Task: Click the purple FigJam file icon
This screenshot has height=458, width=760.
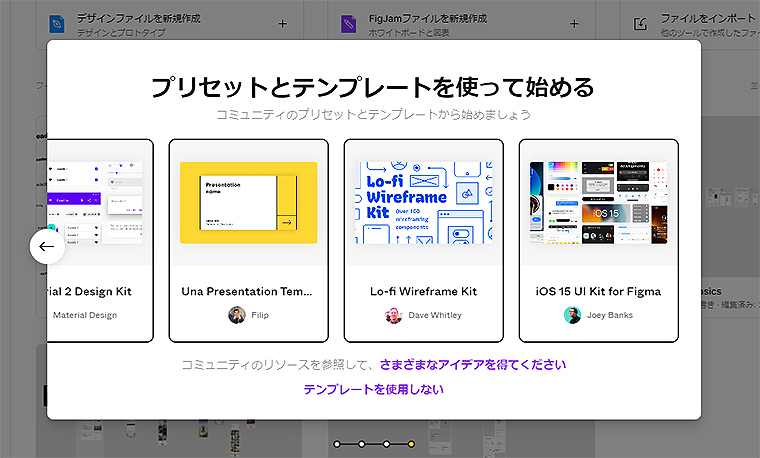Action: [348, 24]
